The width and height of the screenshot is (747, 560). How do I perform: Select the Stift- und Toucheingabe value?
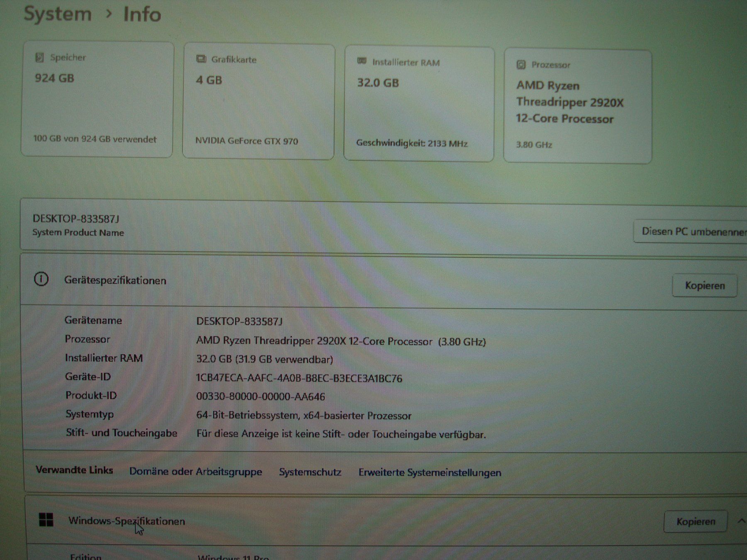(341, 434)
